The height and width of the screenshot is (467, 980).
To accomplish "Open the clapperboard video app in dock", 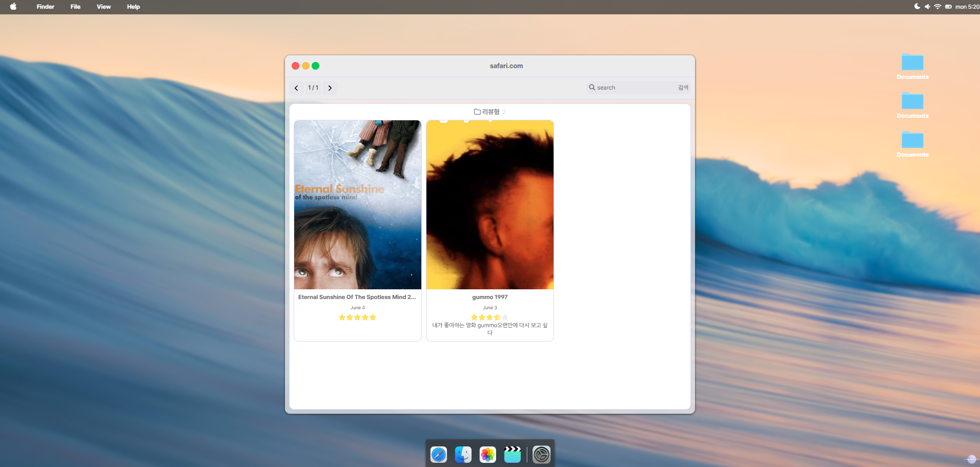I will [x=513, y=455].
